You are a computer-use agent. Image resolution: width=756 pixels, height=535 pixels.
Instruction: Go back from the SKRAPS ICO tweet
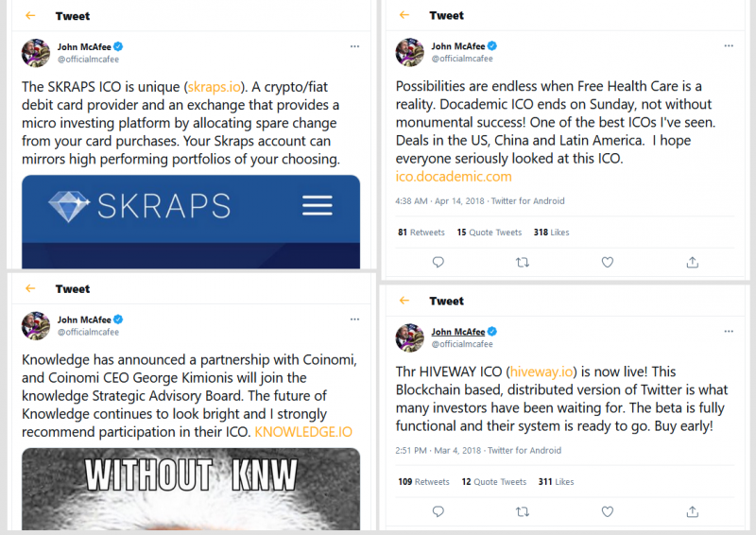pos(31,16)
